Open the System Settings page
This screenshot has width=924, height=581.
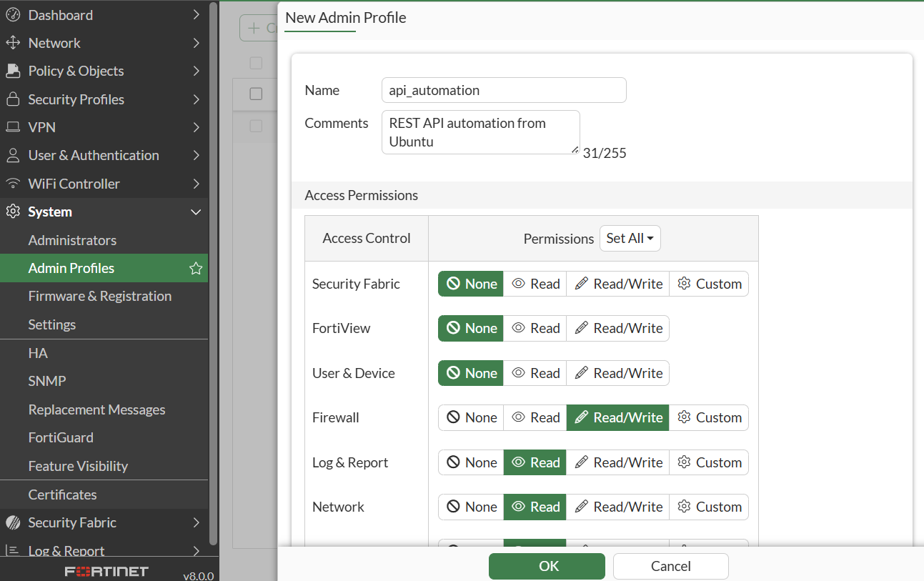click(104, 324)
